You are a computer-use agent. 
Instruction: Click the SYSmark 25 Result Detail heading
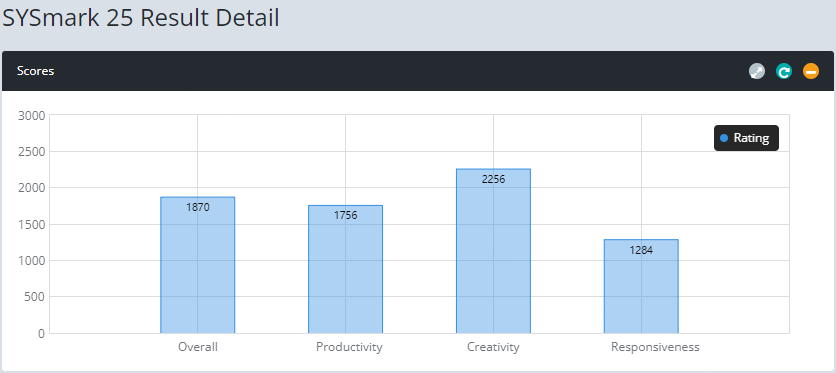pyautogui.click(x=141, y=18)
